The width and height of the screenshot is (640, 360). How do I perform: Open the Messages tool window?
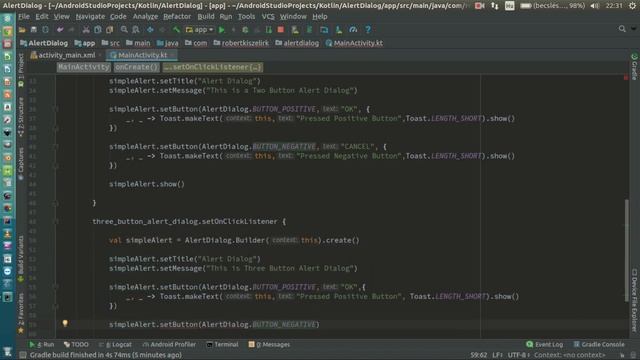click(269, 344)
